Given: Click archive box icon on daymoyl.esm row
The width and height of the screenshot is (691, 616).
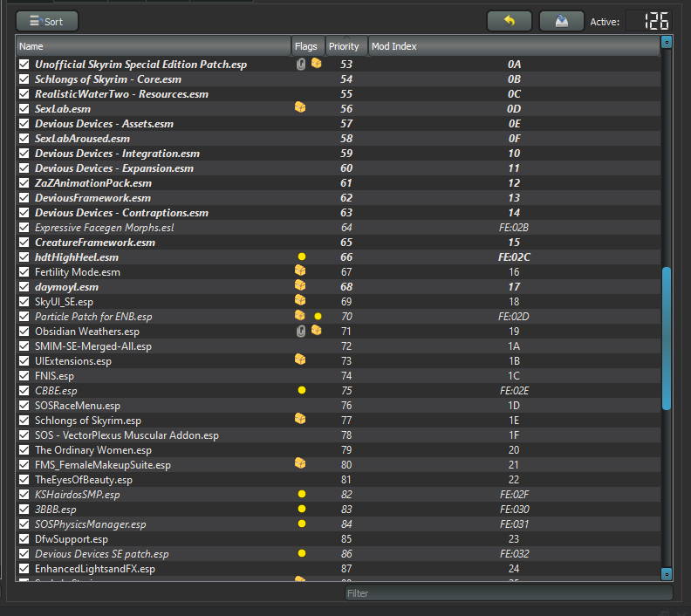Looking at the screenshot, I should point(300,285).
